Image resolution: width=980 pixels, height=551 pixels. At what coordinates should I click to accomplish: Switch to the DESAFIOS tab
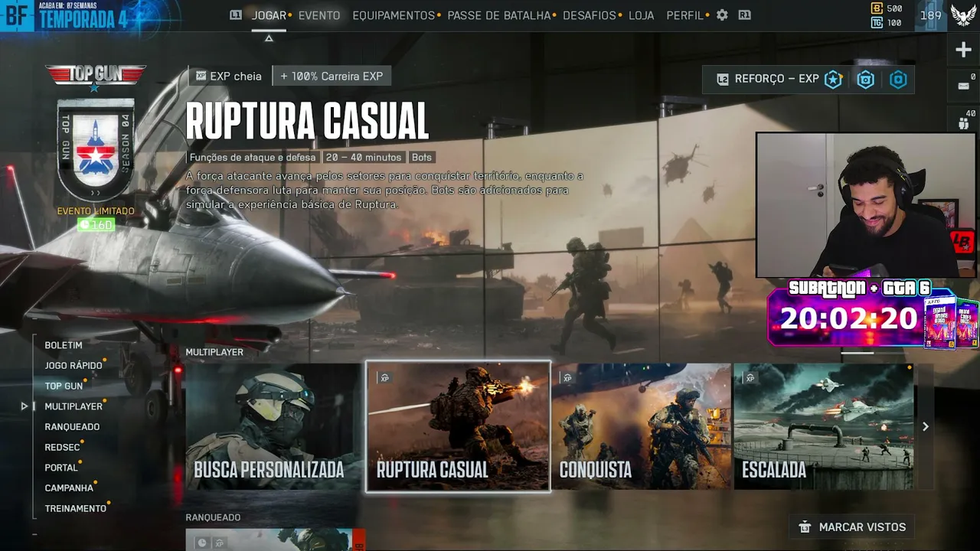coord(590,15)
